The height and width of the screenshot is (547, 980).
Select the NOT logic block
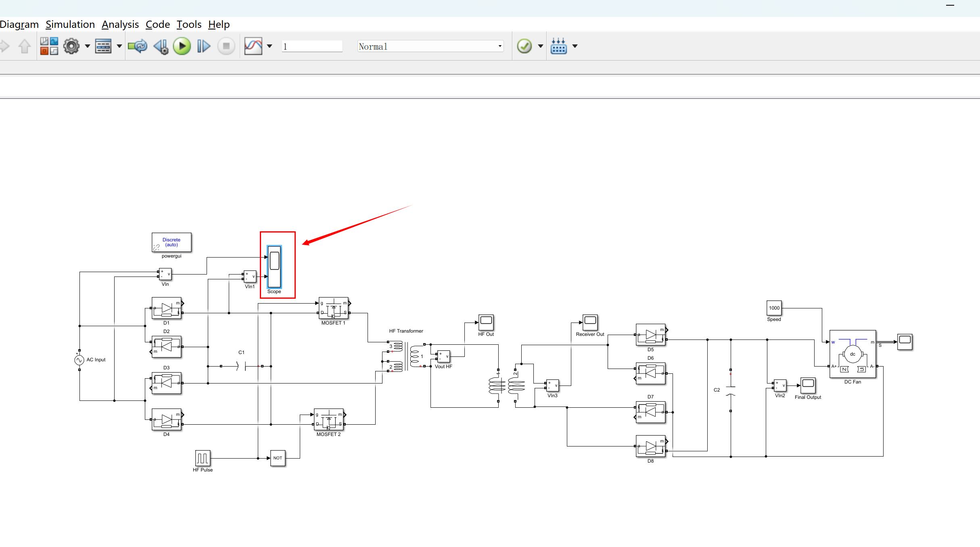278,458
